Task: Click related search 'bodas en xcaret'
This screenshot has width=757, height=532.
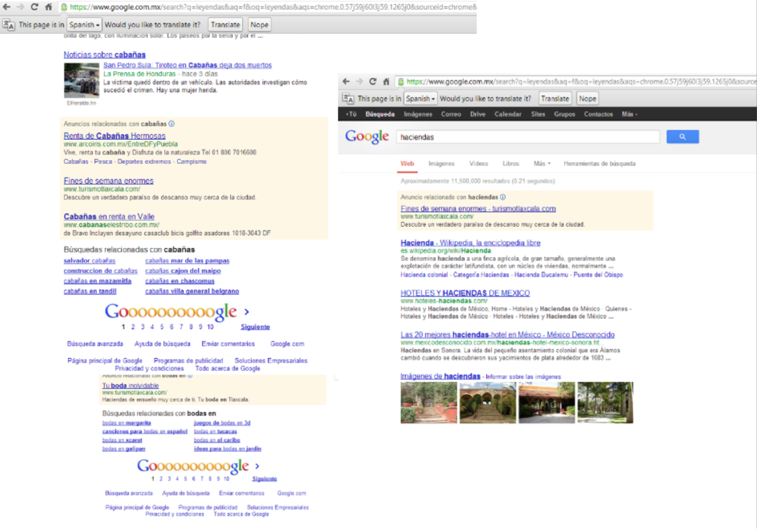Action: click(122, 440)
